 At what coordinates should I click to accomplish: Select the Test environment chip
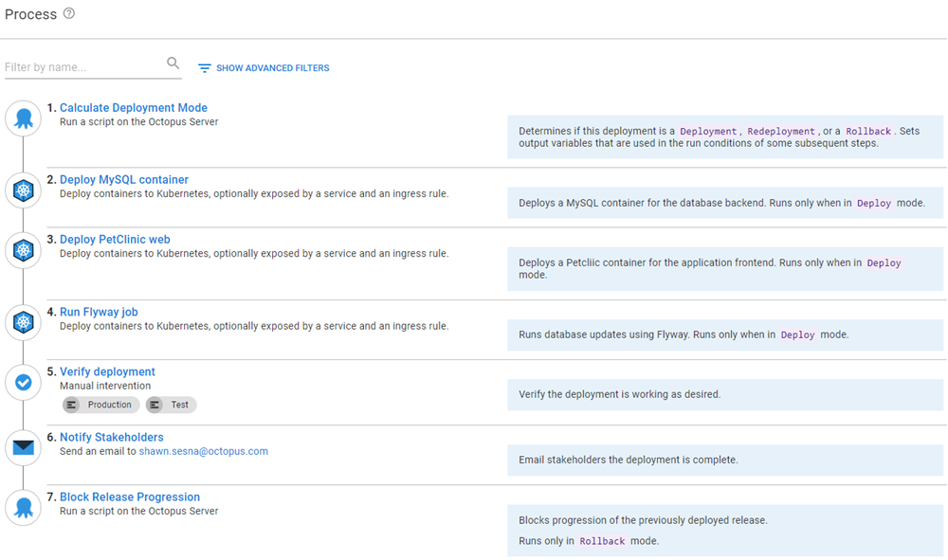coord(171,405)
